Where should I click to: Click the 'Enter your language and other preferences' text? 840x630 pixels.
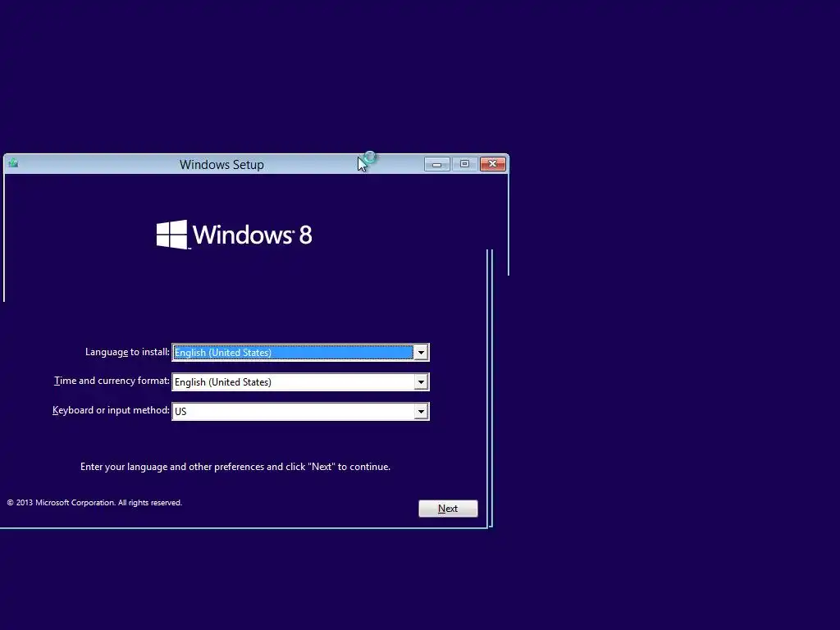235,467
